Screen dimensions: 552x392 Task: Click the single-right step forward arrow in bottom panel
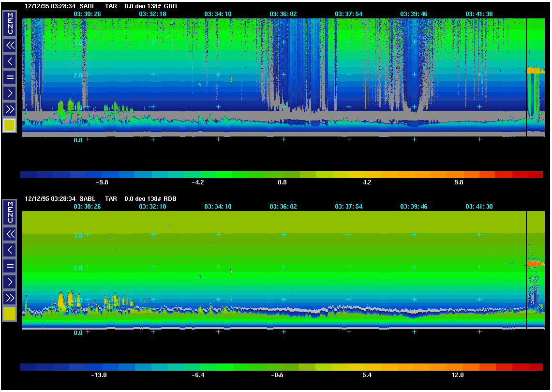click(x=10, y=282)
